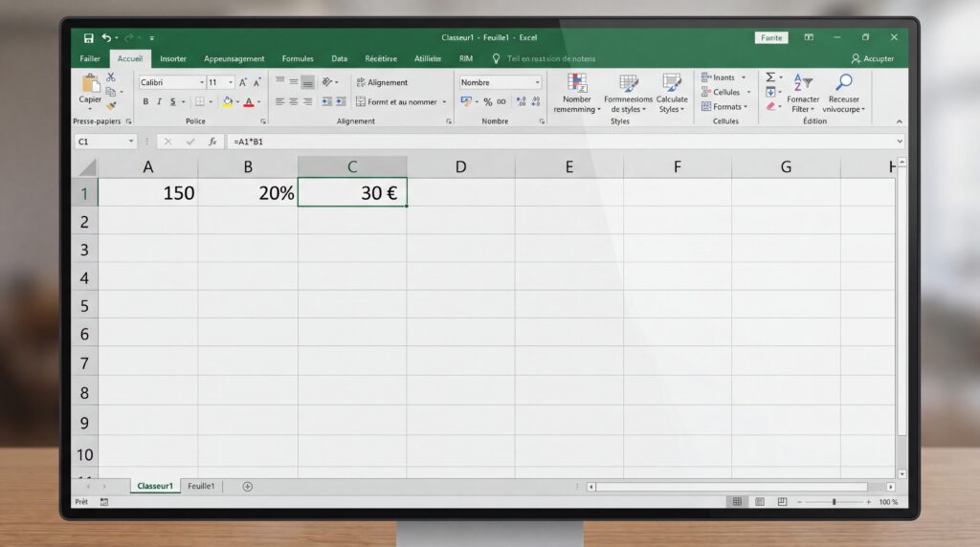Open the Nomber rememming dropdown
This screenshot has width=980, height=547.
577,94
